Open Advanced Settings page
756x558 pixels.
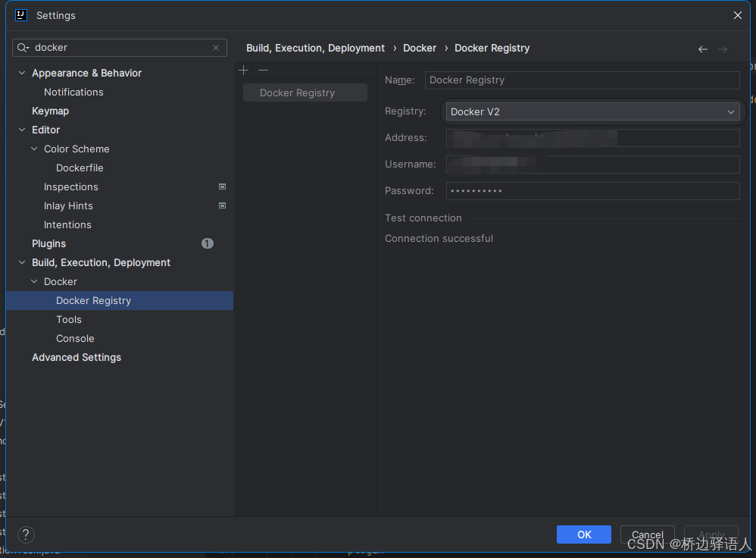click(x=76, y=357)
